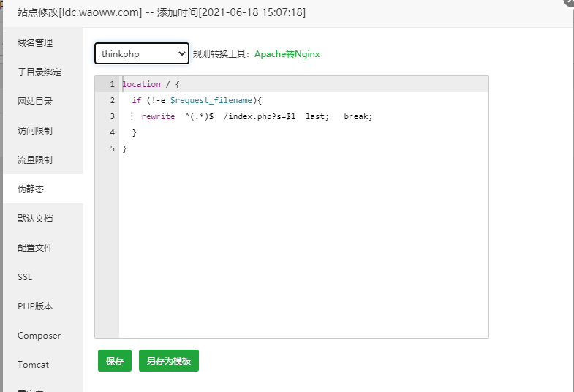Click the 另存为模板 button
Image resolution: width=574 pixels, height=392 pixels.
pyautogui.click(x=169, y=361)
